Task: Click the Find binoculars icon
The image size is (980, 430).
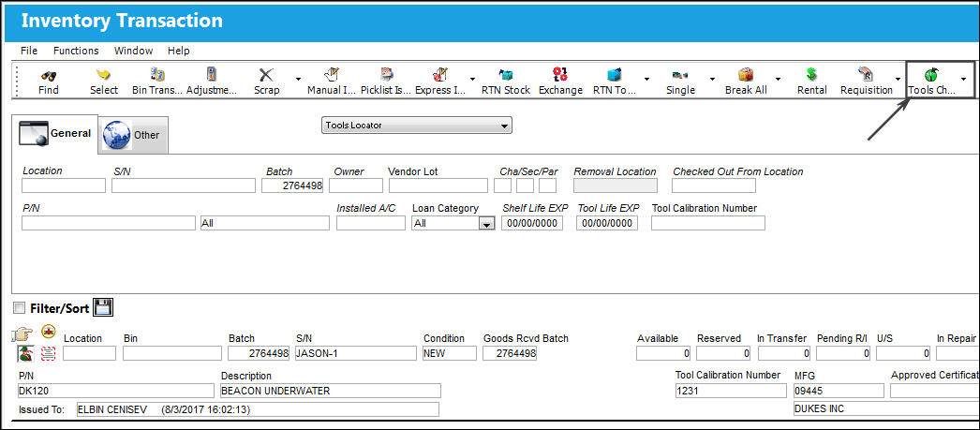Action: 48,76
